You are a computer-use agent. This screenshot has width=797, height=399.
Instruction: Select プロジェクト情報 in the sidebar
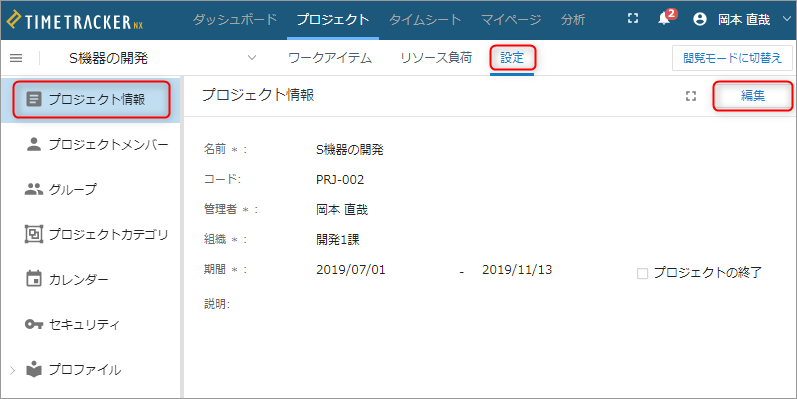(x=90, y=100)
